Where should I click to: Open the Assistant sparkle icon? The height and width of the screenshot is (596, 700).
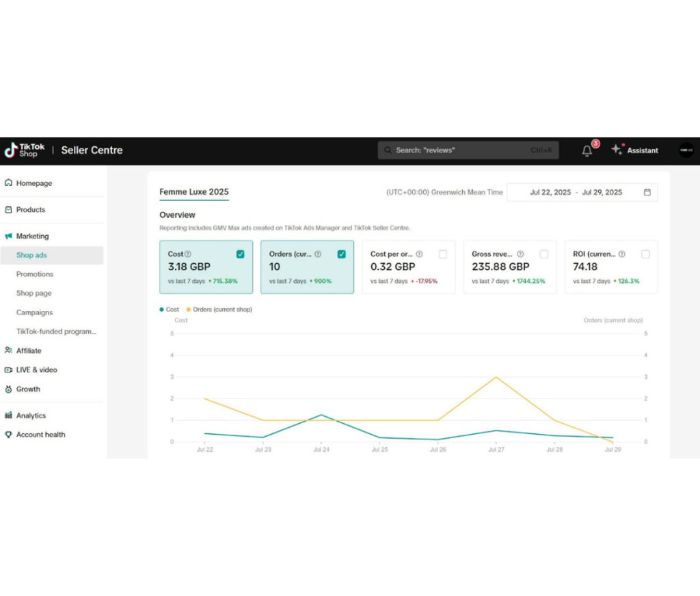pos(617,150)
